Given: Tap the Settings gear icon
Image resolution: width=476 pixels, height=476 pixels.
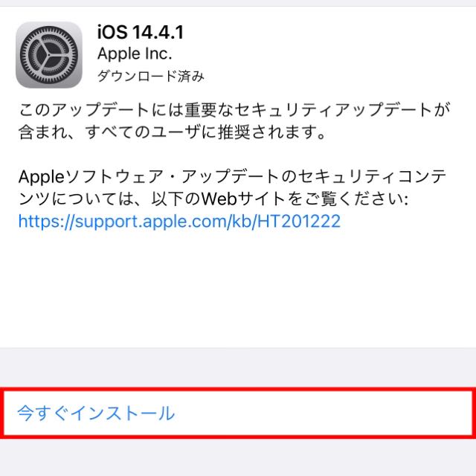Looking at the screenshot, I should tap(49, 55).
